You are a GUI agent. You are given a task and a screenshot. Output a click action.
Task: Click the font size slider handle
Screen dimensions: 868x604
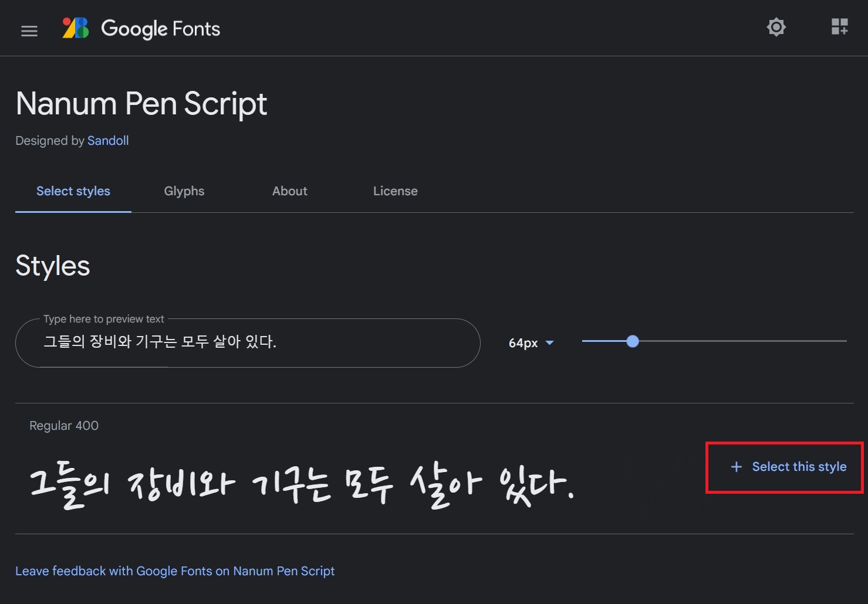click(x=633, y=341)
